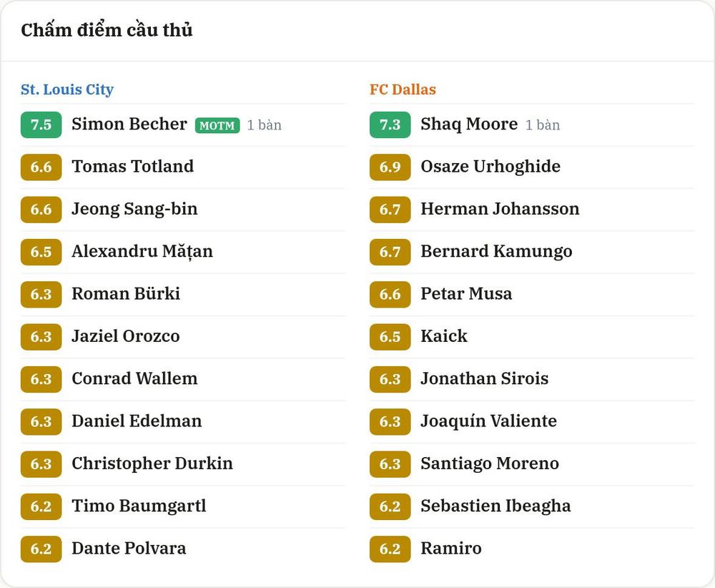
Task: Click the 6.6 badge next to Petar Musa
Action: (x=390, y=294)
